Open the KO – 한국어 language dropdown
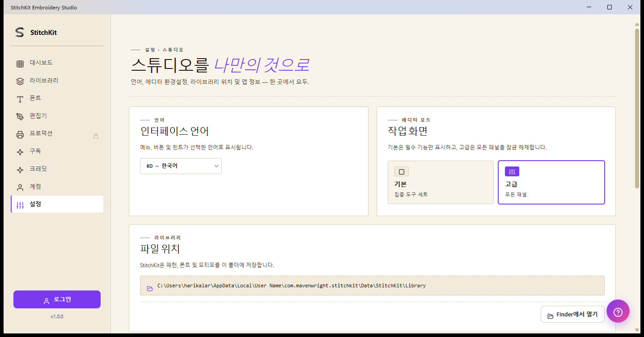644x337 pixels. (x=181, y=166)
